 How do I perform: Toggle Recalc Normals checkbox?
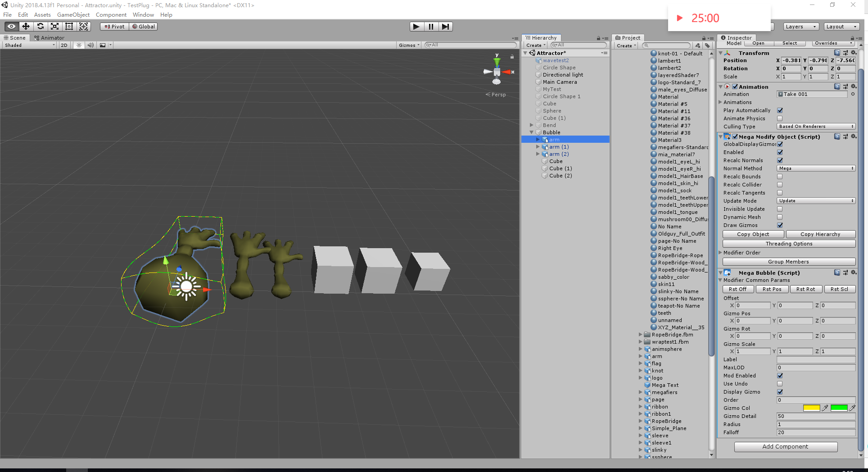coord(780,160)
